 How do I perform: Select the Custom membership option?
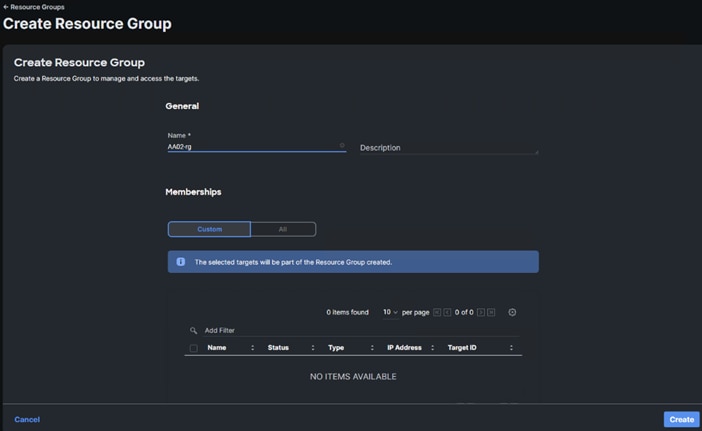[x=209, y=229]
